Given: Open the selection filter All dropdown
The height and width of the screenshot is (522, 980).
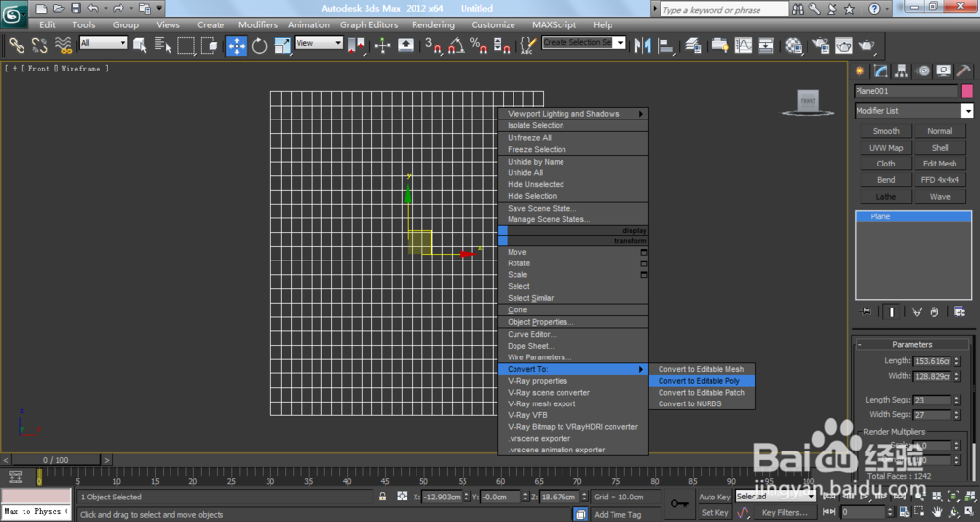Looking at the screenshot, I should (x=103, y=43).
